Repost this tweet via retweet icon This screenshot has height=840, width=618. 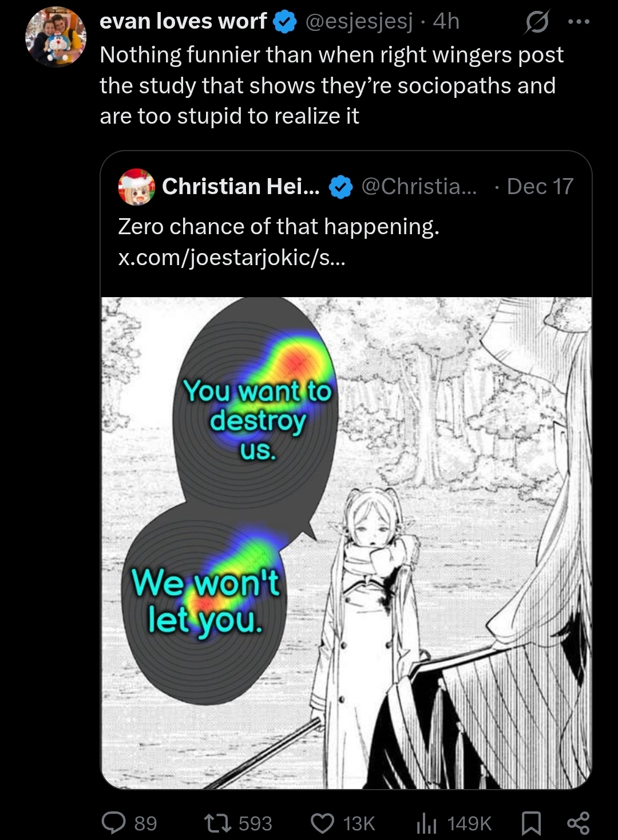point(217,823)
